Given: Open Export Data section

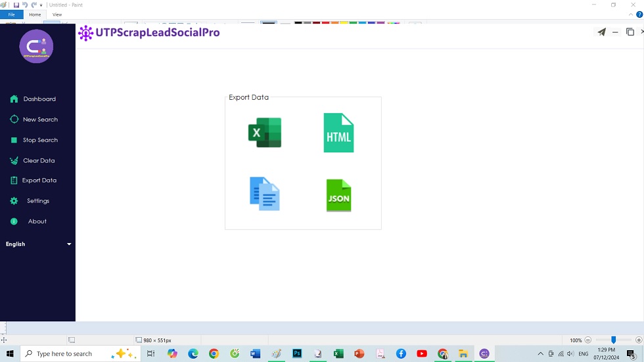Looking at the screenshot, I should point(39,180).
